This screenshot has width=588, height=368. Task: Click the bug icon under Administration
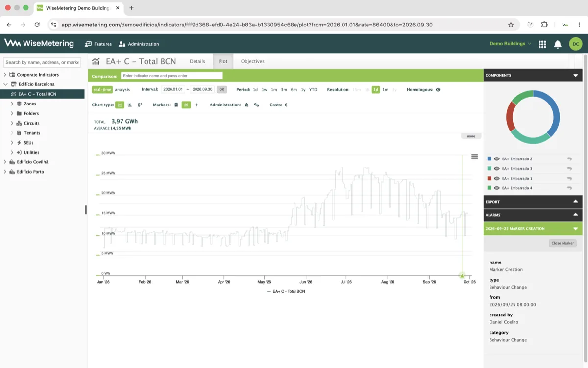[246, 105]
